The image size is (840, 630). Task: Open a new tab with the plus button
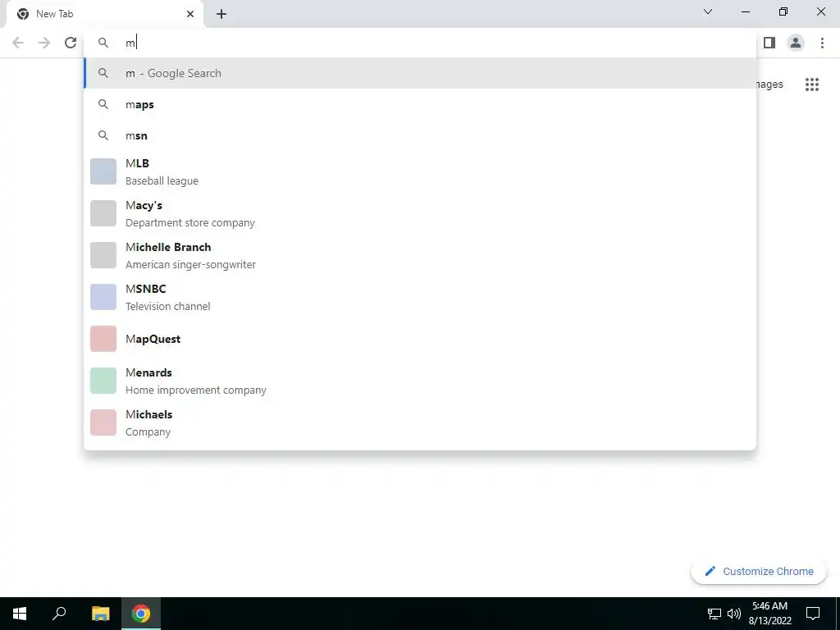pyautogui.click(x=221, y=14)
